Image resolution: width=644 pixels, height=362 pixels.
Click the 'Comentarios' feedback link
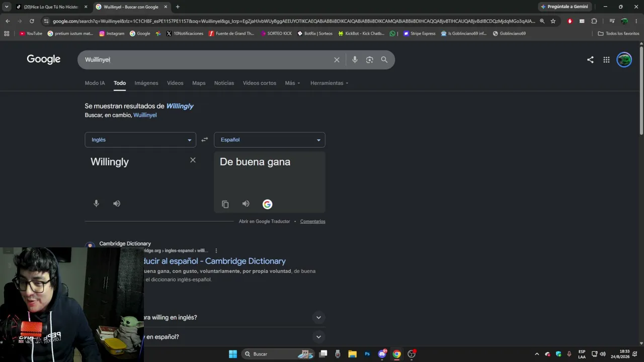(x=313, y=221)
